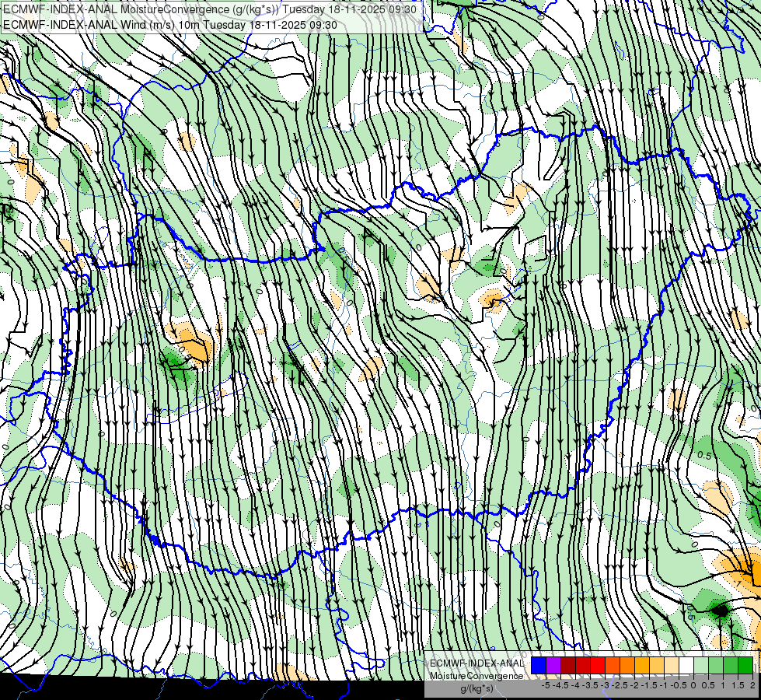Click the legend tick label 2

tap(752, 685)
